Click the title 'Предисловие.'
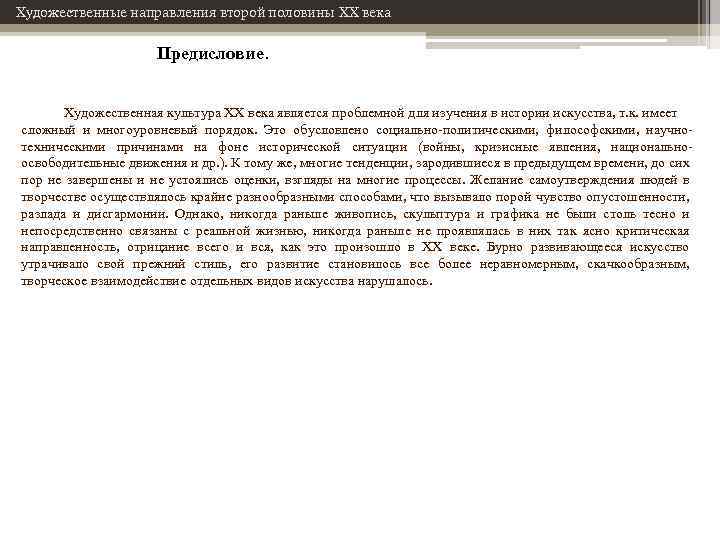 point(213,54)
